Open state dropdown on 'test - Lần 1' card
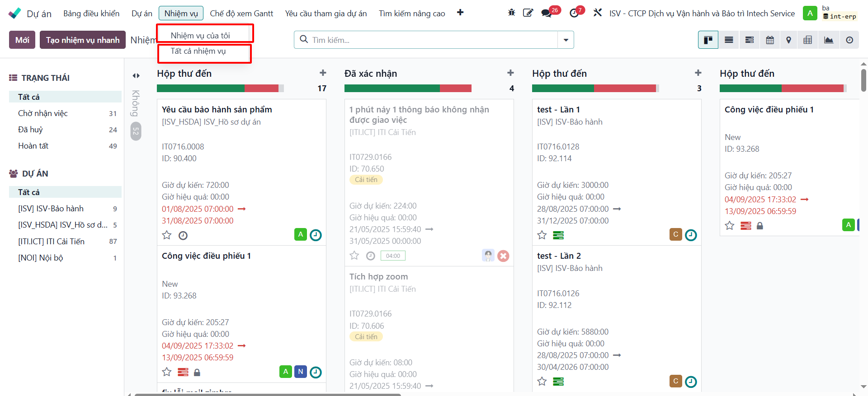This screenshot has height=396, width=868. (x=691, y=235)
